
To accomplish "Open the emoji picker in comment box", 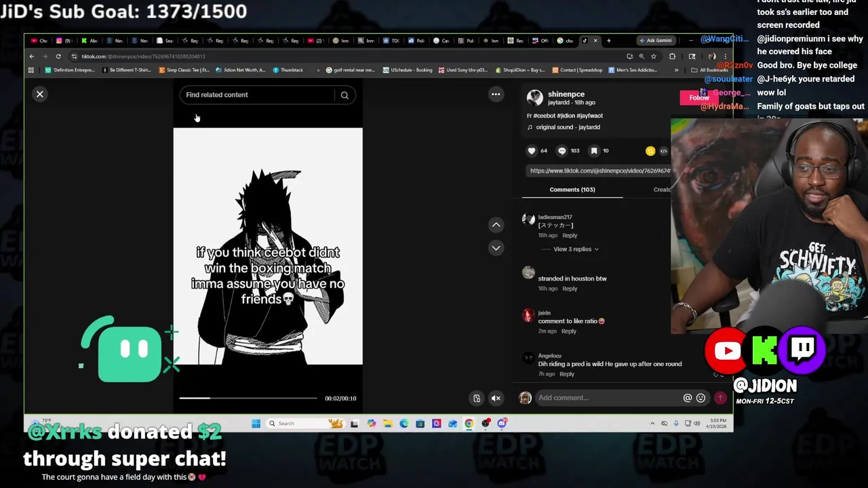I will coord(701,398).
